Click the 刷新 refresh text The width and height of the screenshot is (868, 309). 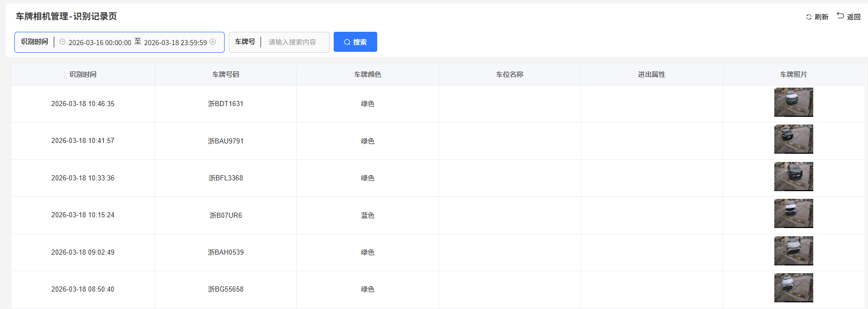[x=821, y=17]
